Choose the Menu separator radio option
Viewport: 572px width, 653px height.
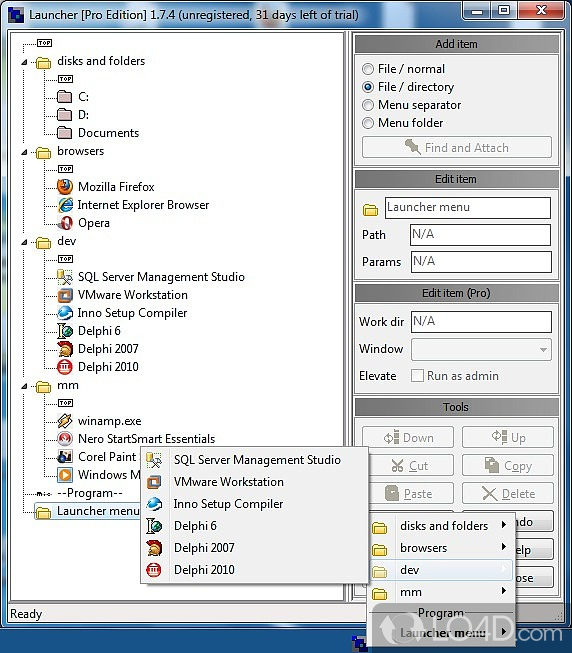click(368, 105)
